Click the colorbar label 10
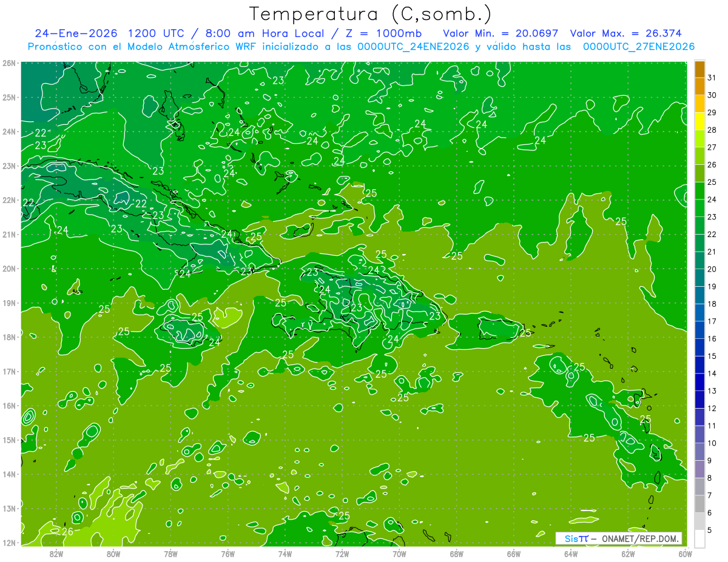This screenshot has height=562, width=728. pos(712,443)
